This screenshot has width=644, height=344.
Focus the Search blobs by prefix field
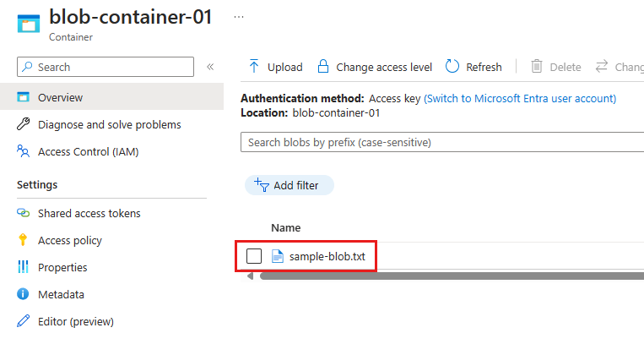(439, 142)
